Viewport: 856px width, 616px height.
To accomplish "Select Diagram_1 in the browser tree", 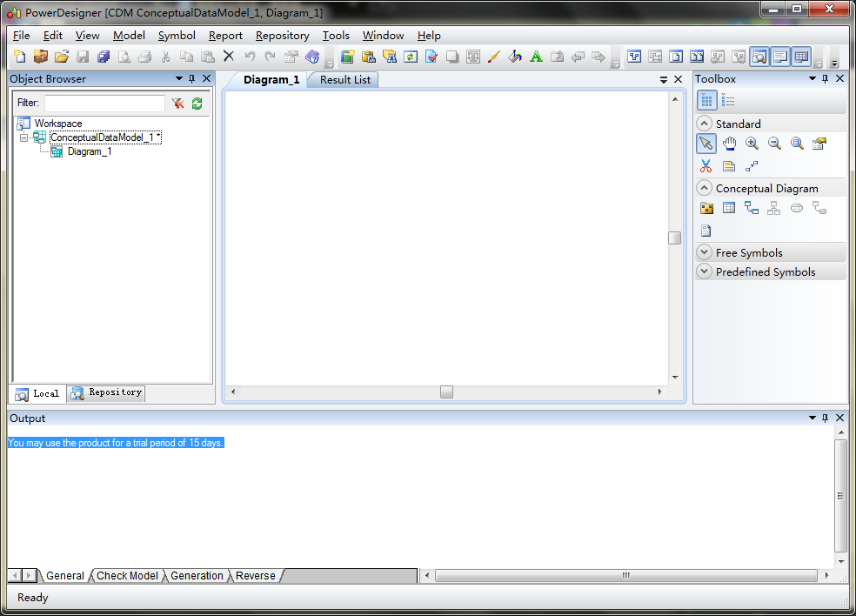I will click(90, 151).
